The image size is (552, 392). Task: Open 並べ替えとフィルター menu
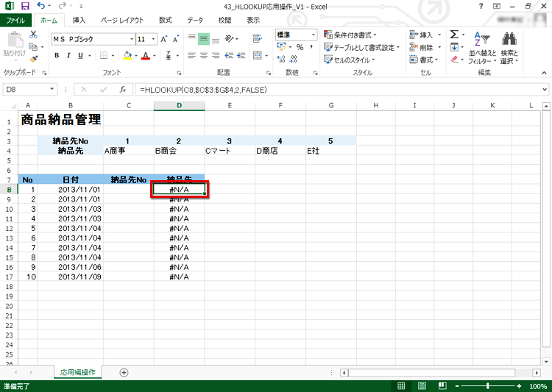click(482, 48)
